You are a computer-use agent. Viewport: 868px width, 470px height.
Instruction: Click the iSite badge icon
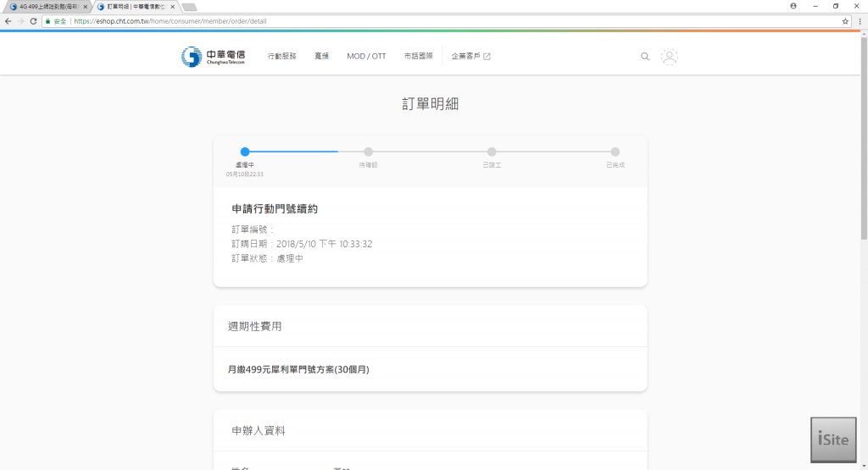(833, 440)
